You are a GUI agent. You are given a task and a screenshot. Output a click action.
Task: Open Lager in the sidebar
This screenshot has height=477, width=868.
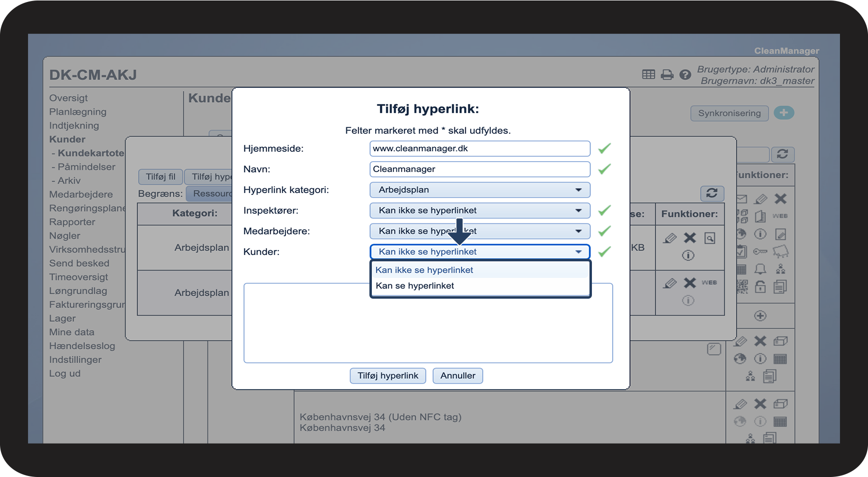click(62, 318)
